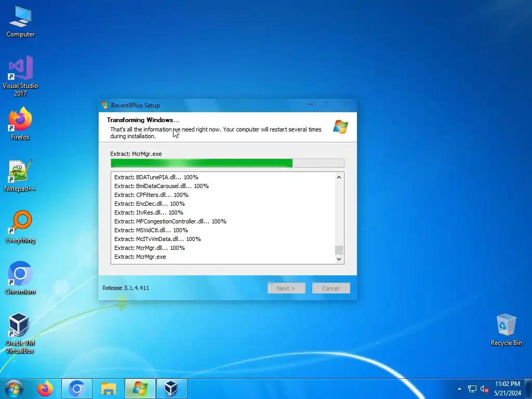Click Firefox icon in the taskbar
This screenshot has width=532, height=399.
coord(45,389)
